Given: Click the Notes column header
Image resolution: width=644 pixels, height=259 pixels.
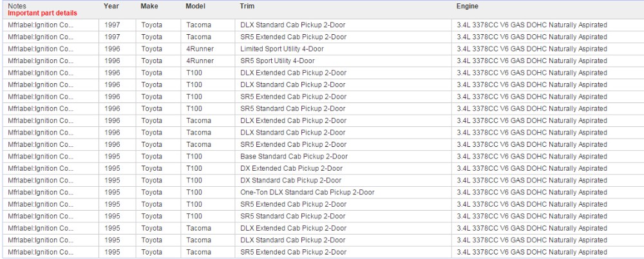Looking at the screenshot, I should 17,5.
